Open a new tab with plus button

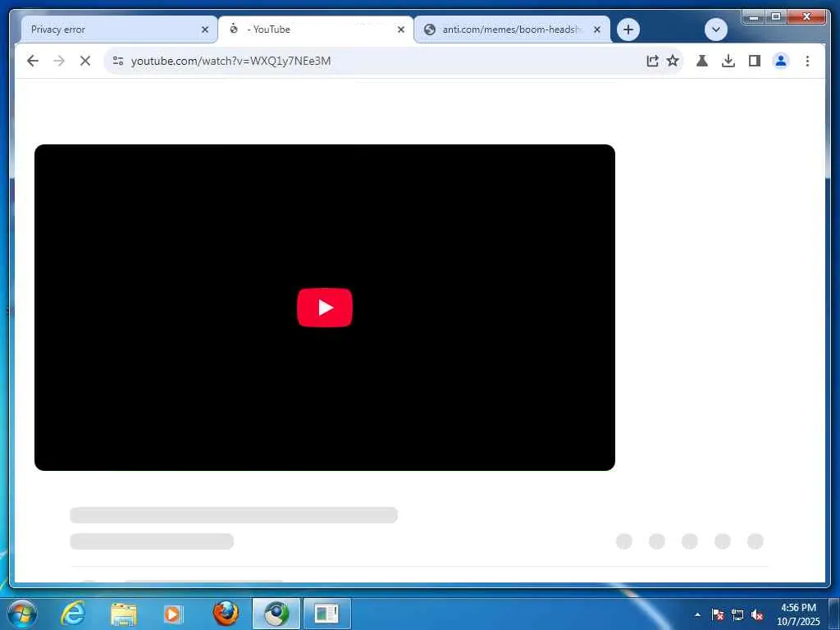(x=628, y=30)
